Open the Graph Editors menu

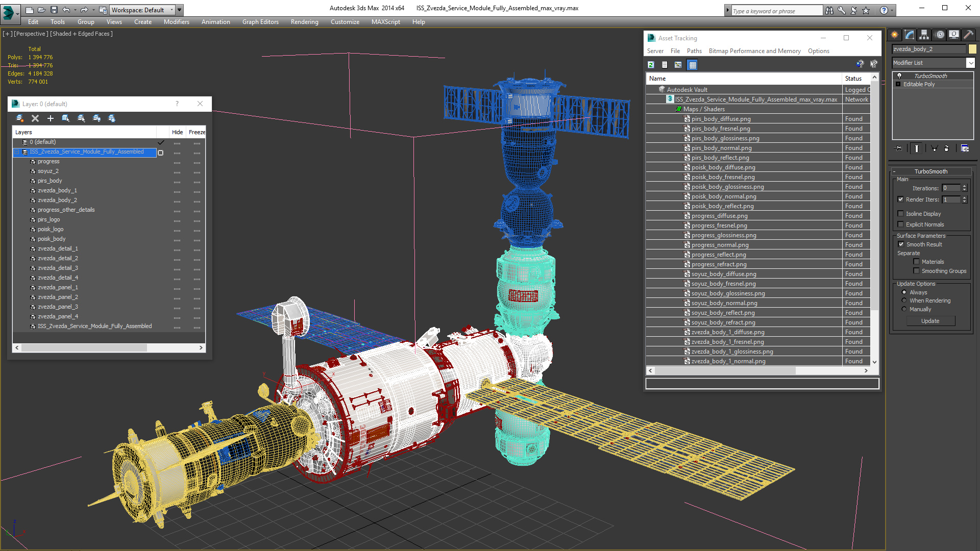pyautogui.click(x=260, y=22)
